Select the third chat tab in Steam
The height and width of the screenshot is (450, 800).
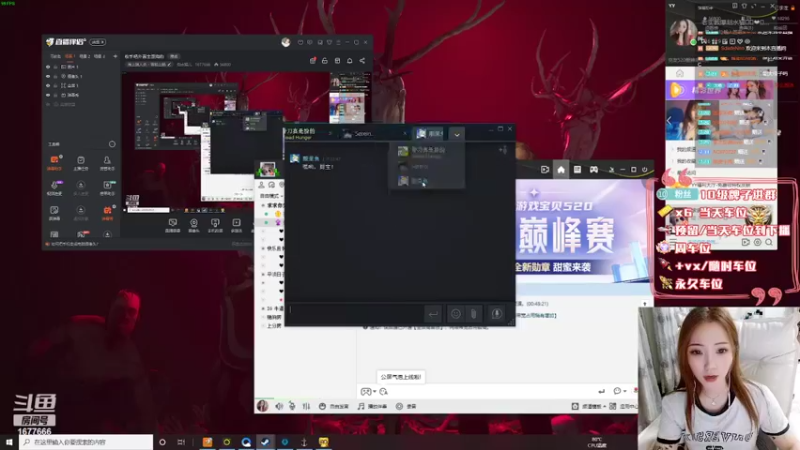pos(430,134)
